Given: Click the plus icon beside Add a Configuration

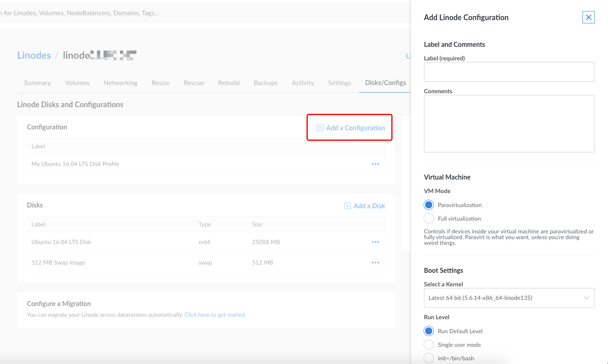Looking at the screenshot, I should 319,128.
